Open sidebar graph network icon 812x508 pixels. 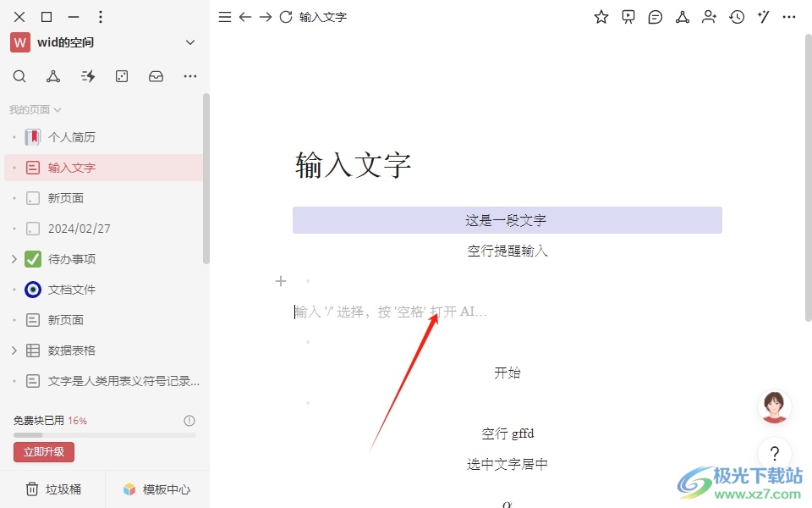pos(52,77)
